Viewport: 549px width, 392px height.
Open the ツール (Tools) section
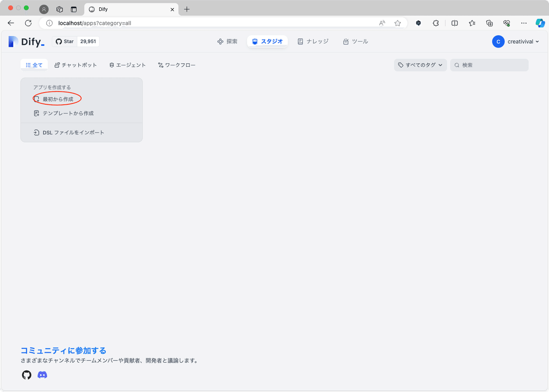tap(356, 41)
